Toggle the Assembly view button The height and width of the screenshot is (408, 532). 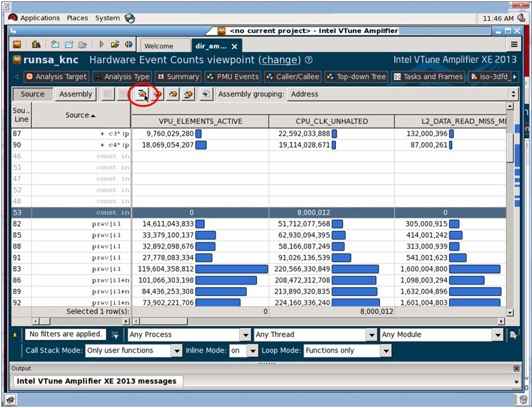tap(76, 94)
